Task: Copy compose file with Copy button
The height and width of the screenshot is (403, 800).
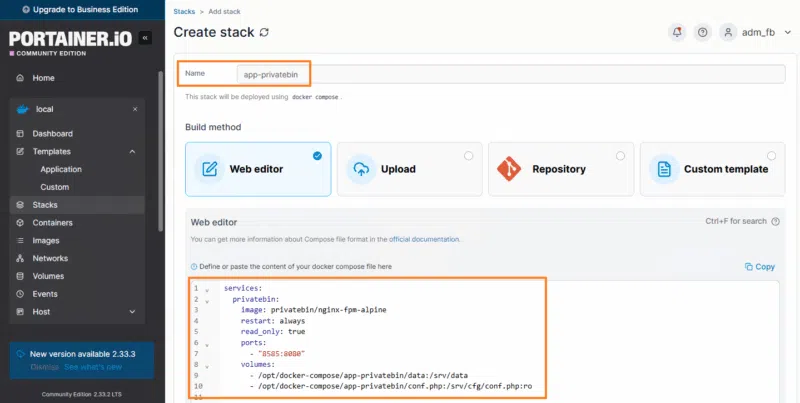Action: click(760, 267)
